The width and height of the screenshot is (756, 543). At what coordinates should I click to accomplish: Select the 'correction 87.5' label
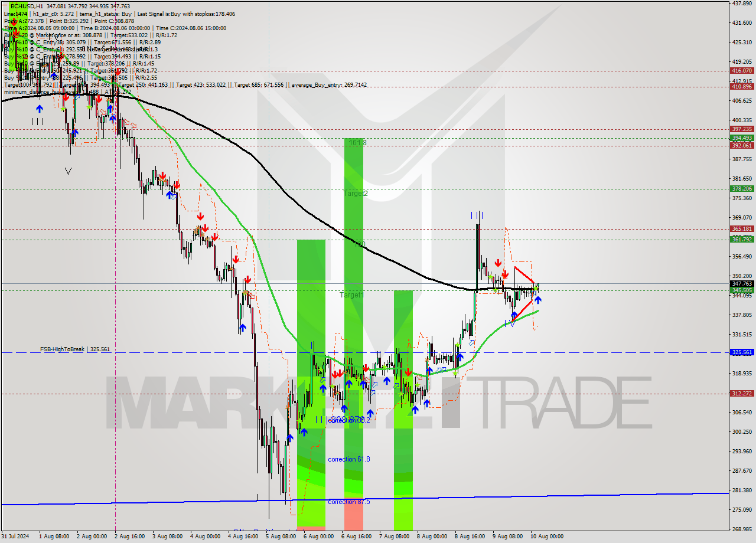coord(349,502)
